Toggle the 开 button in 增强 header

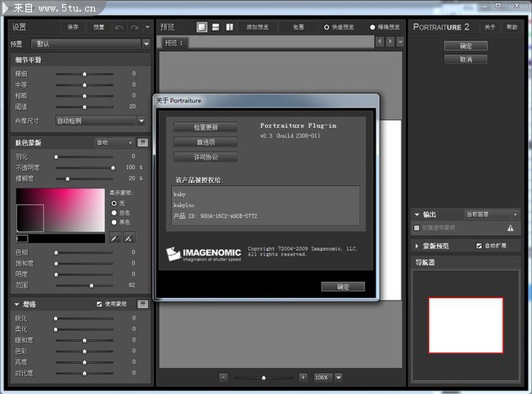pos(142,304)
